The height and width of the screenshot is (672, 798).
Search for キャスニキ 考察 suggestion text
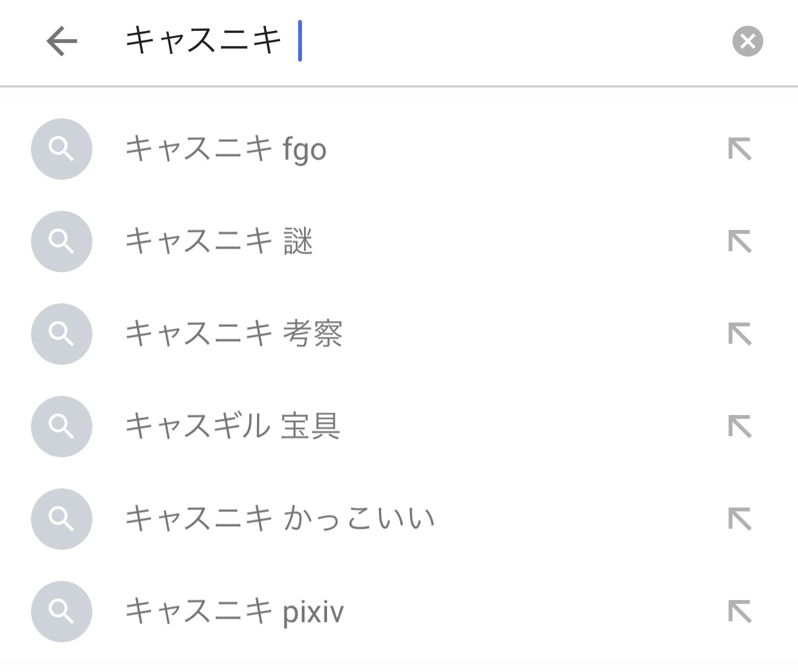(x=233, y=334)
